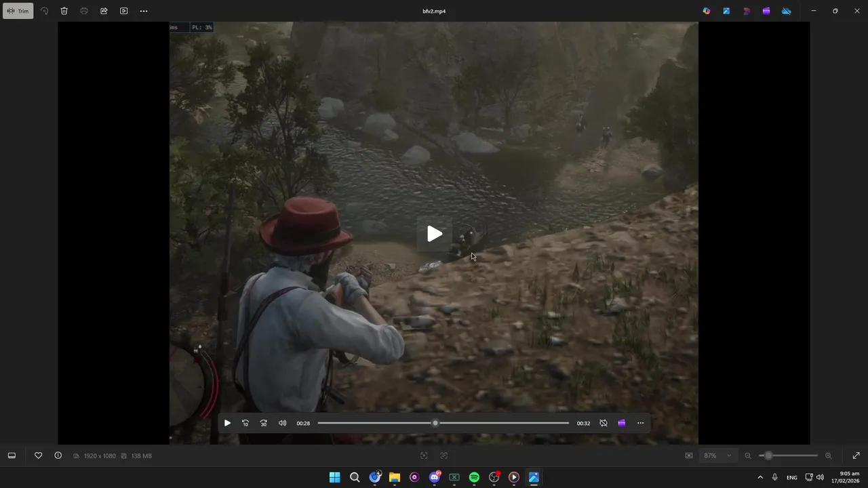Viewport: 868px width, 488px height.
Task: Click the 138 MB file size text
Action: click(141, 456)
